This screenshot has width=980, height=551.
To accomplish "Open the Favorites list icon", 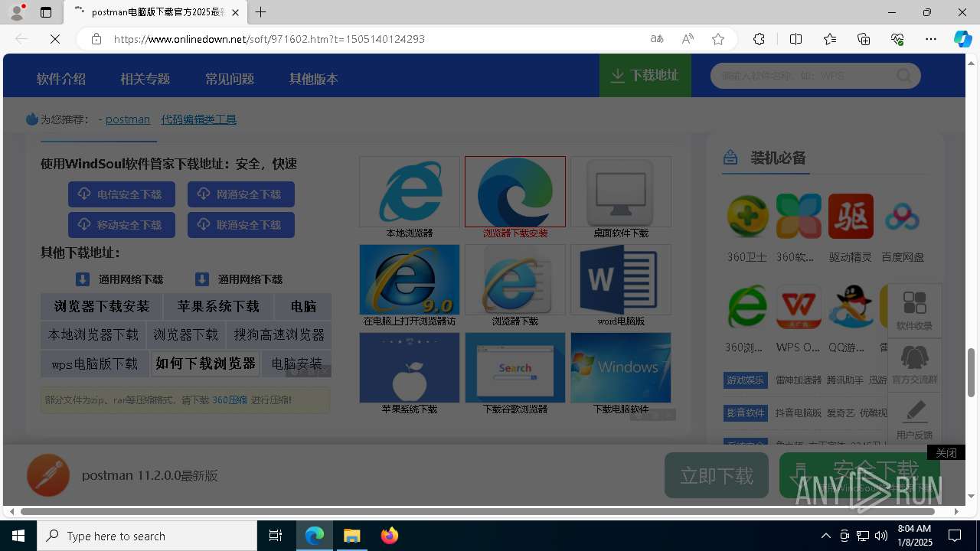I will pyautogui.click(x=830, y=39).
